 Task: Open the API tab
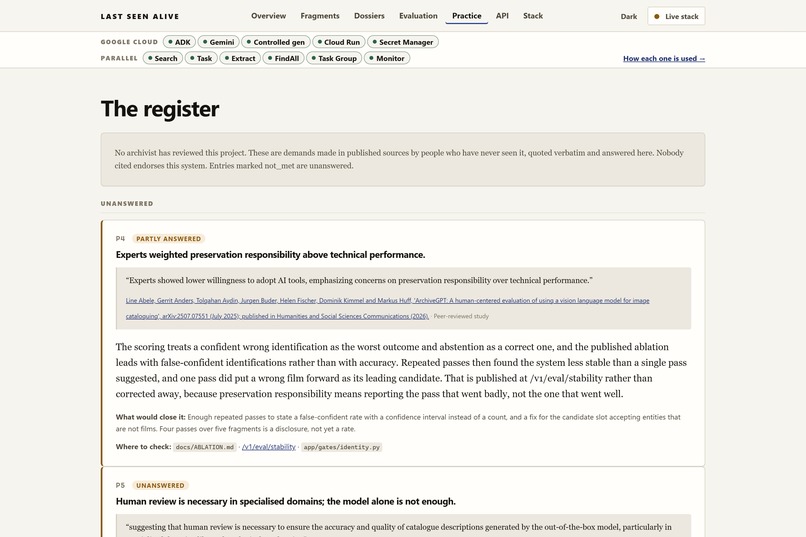point(502,16)
